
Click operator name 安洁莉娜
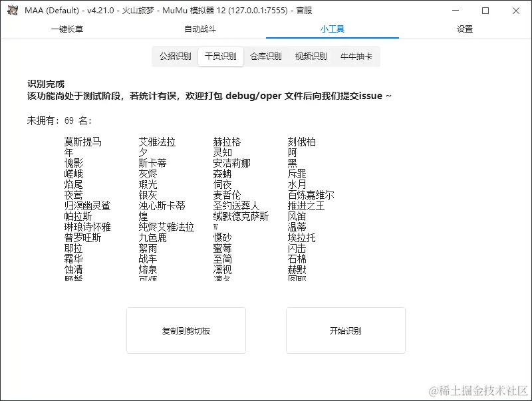231,163
